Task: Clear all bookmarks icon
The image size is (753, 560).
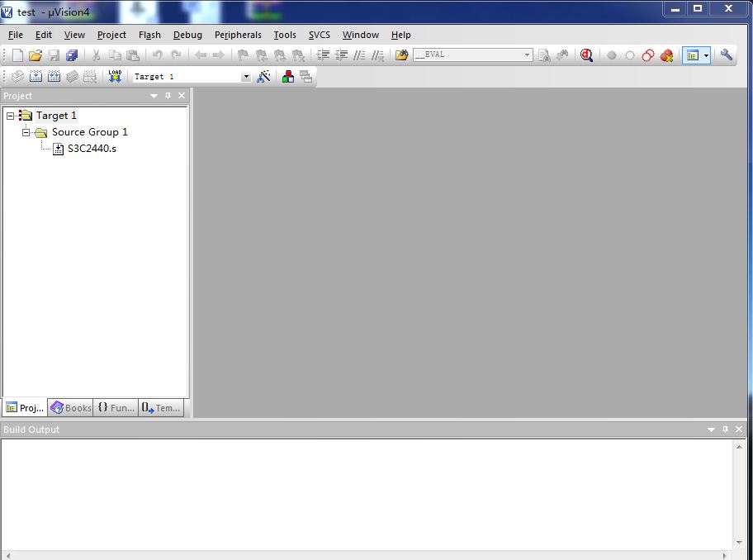Action: click(298, 55)
